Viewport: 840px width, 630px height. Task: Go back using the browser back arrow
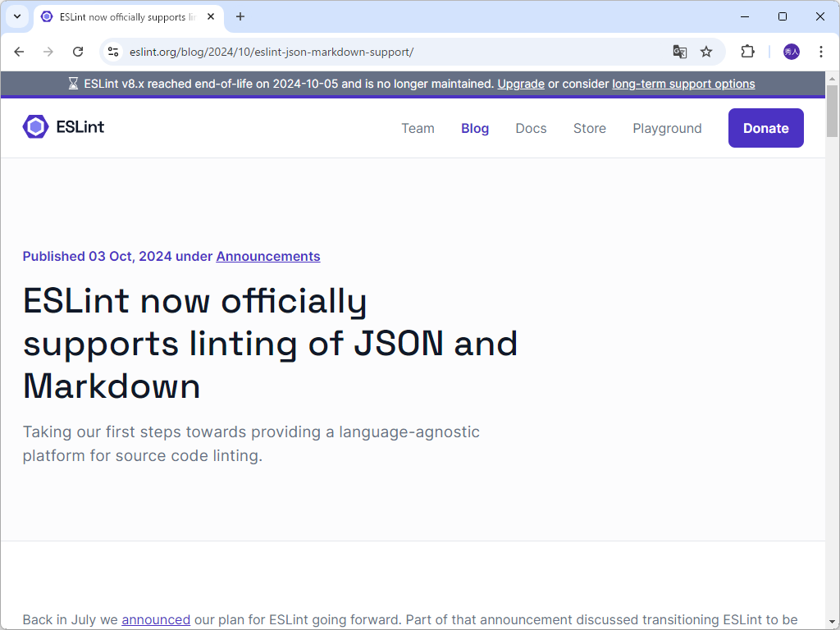pos(20,52)
